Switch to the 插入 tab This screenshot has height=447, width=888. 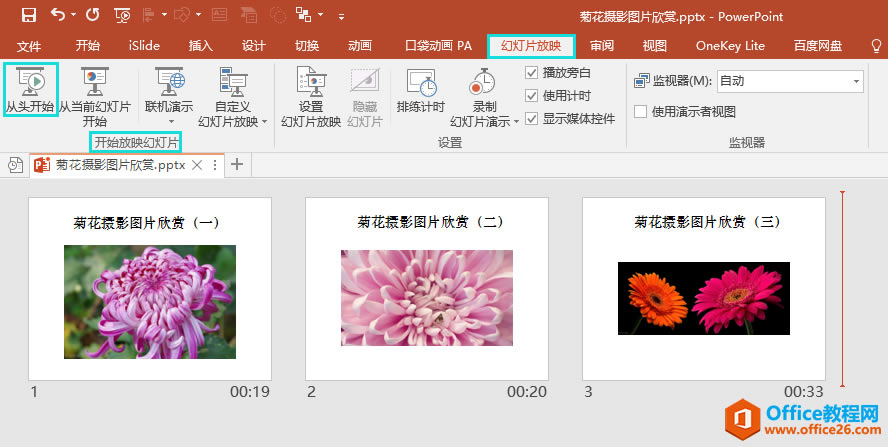coord(200,45)
